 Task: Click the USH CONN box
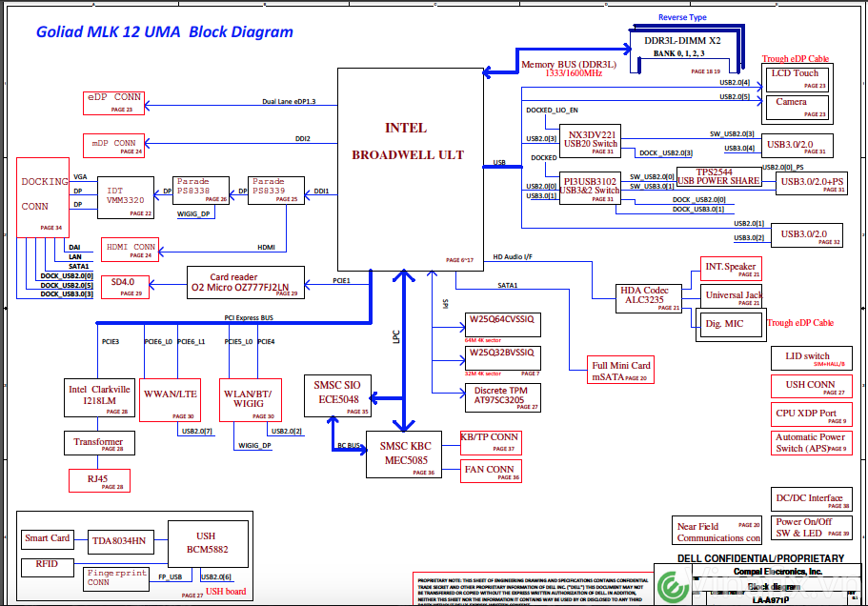pyautogui.click(x=811, y=386)
